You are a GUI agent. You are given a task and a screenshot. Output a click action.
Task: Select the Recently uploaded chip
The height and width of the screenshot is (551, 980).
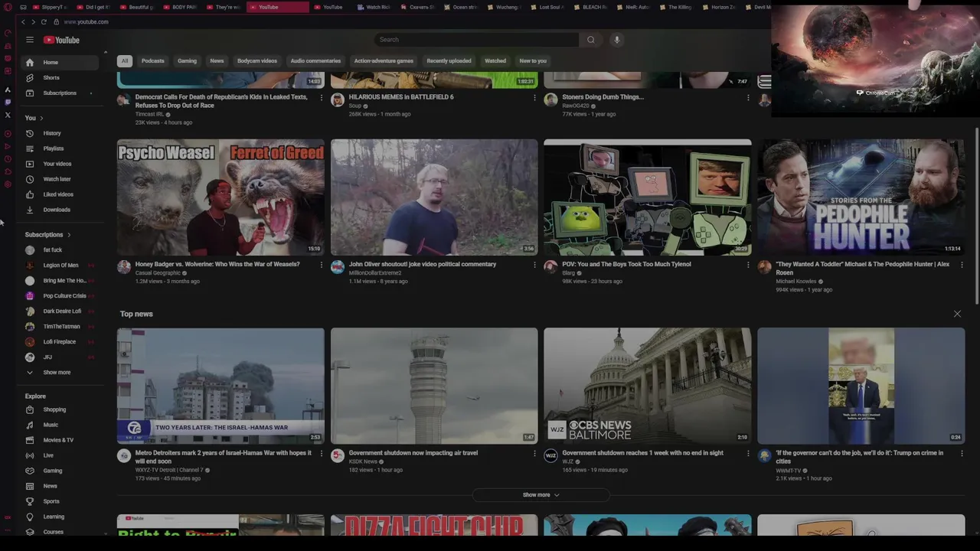pos(449,61)
